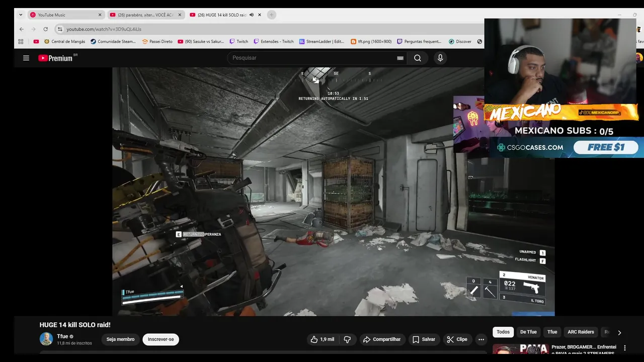Click the magnifier search button
The width and height of the screenshot is (644, 362).
[x=418, y=58]
